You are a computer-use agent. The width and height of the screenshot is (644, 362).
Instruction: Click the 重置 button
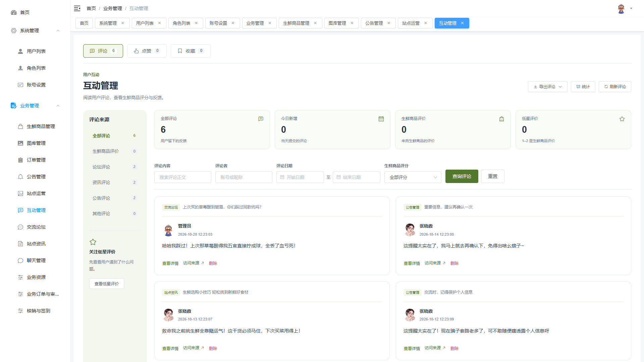[x=493, y=176]
